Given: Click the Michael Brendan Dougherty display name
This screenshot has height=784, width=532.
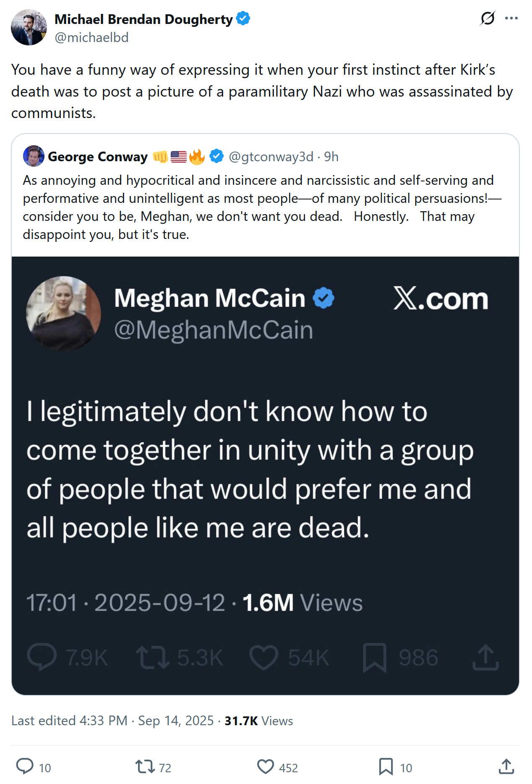Looking at the screenshot, I should pyautogui.click(x=143, y=19).
